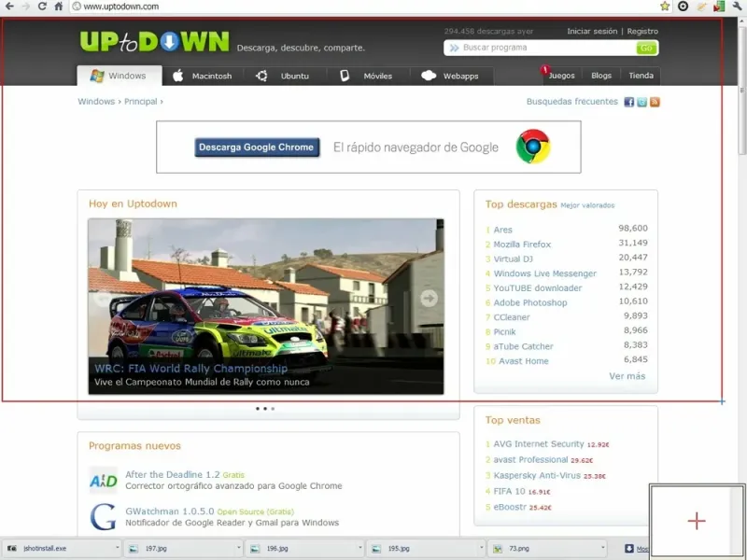Click the WRC: FIA World Rally Championship title

point(191,368)
